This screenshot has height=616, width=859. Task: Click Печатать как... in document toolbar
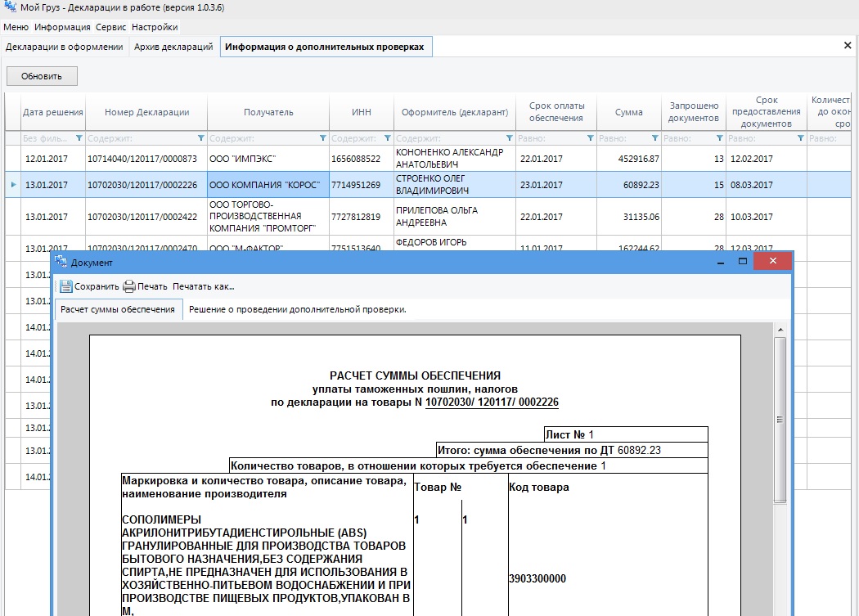coord(204,286)
